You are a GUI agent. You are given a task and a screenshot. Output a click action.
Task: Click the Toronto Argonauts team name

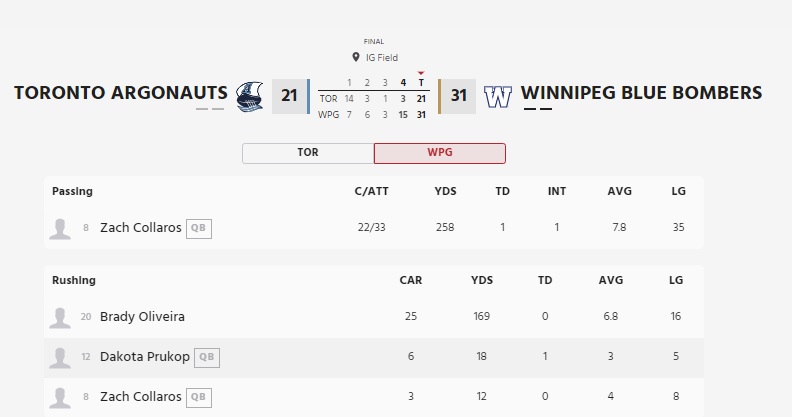[x=121, y=93]
